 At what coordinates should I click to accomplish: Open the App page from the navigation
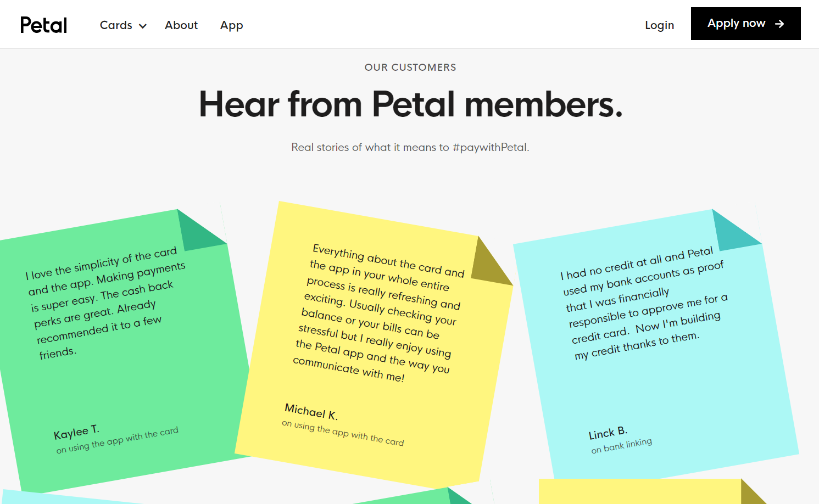click(x=231, y=25)
